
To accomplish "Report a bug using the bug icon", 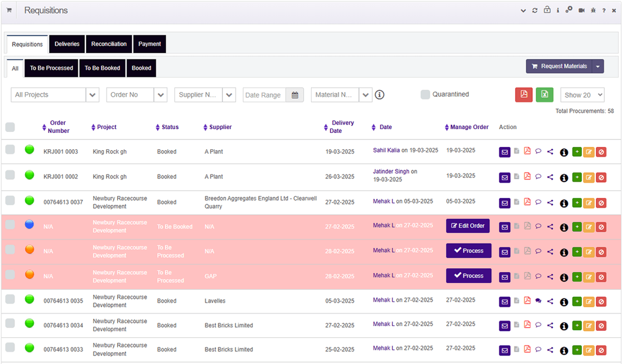I will click(x=593, y=10).
